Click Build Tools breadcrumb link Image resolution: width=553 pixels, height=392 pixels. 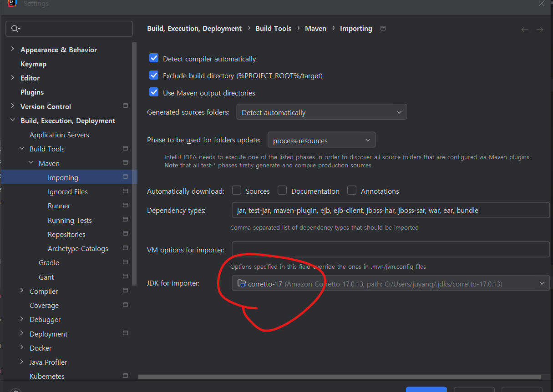pyautogui.click(x=273, y=28)
